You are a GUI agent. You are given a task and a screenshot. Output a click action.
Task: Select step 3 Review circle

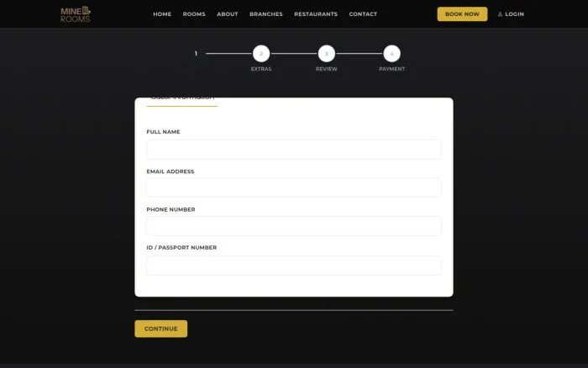click(326, 54)
